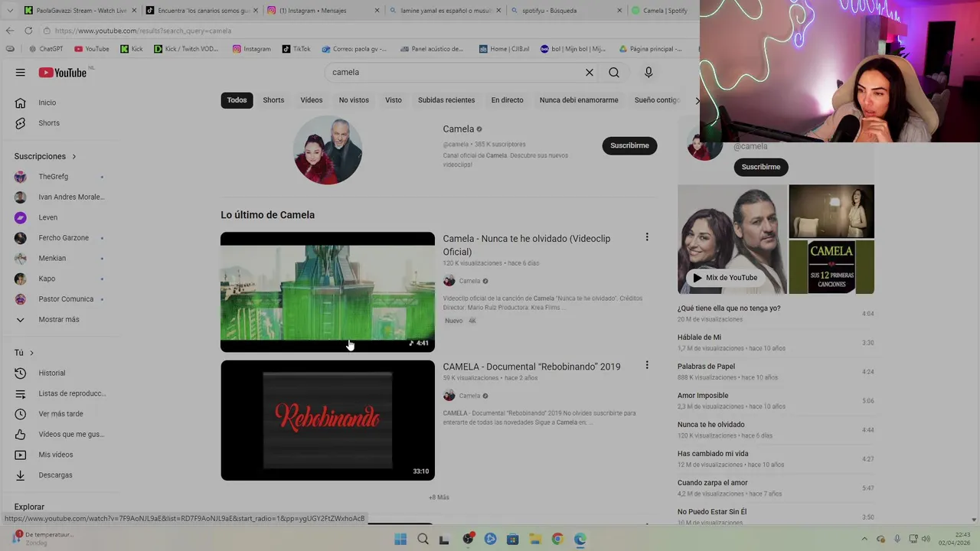Start voice search with the microphone
The width and height of the screenshot is (980, 551).
pos(648,73)
